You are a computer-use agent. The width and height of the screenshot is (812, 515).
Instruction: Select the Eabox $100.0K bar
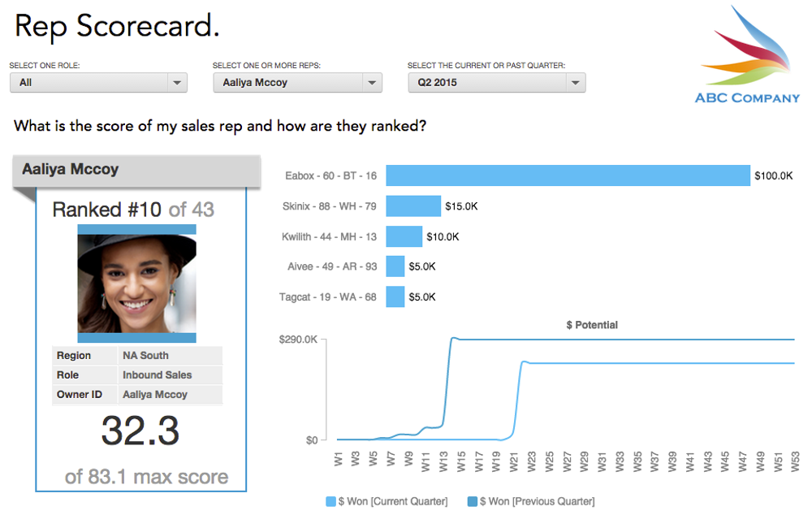pos(568,175)
